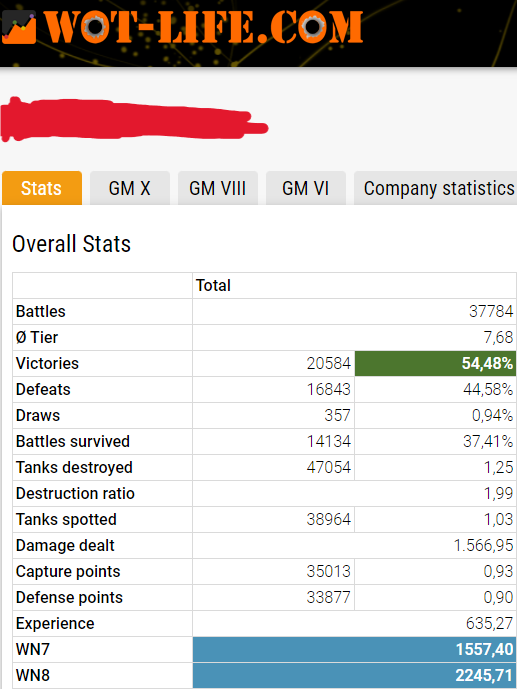Image resolution: width=517 pixels, height=689 pixels.
Task: Click the battles value 37784
Action: tap(491, 312)
